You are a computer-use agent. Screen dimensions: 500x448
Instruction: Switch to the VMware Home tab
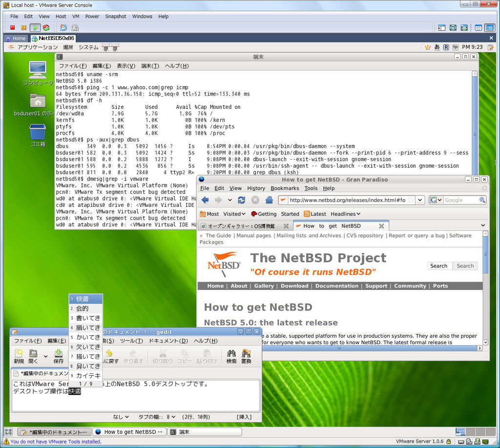tap(16, 38)
